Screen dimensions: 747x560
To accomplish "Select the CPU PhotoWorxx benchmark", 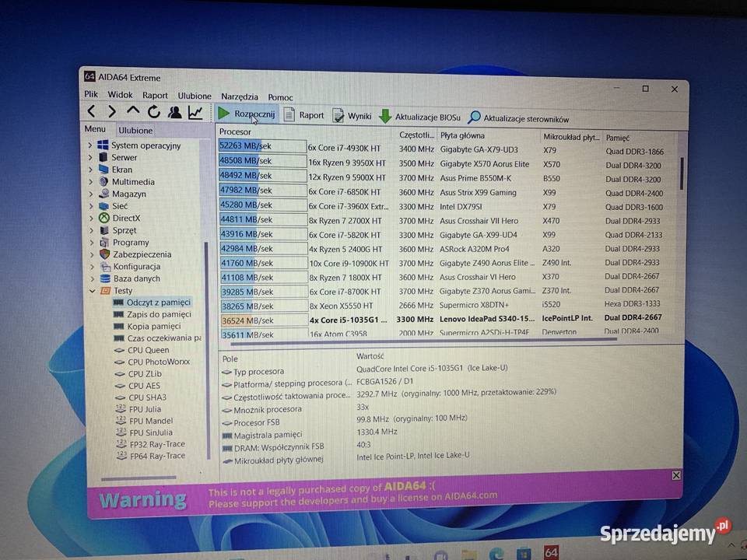I will (153, 362).
